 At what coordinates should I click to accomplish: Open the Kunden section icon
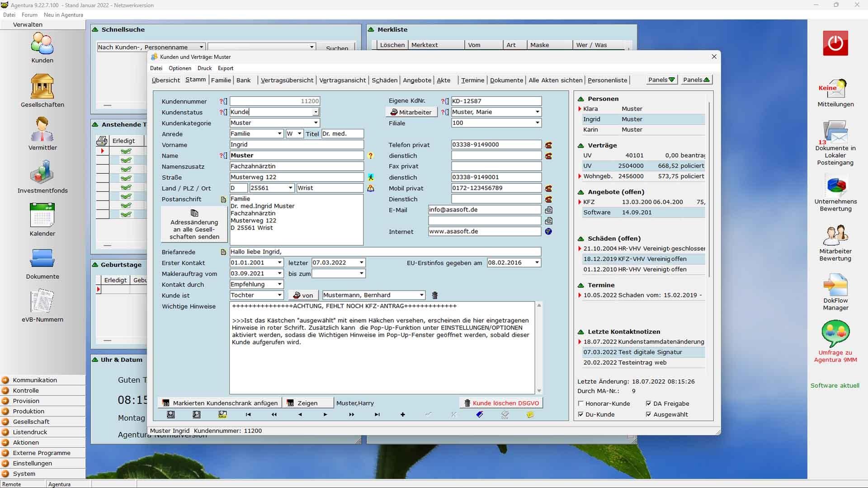pos(42,44)
